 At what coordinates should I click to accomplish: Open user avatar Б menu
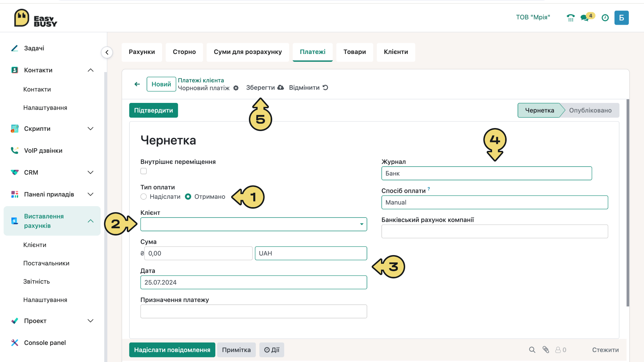click(x=622, y=18)
